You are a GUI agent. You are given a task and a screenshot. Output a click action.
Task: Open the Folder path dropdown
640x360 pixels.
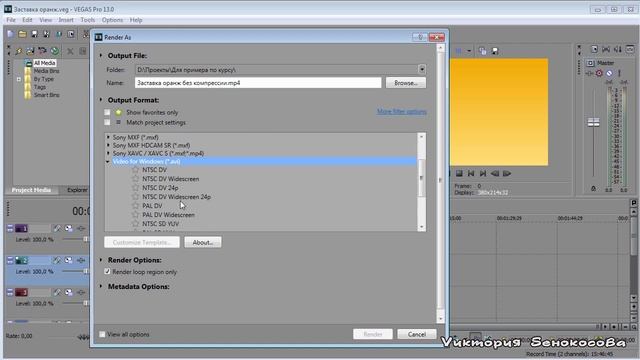pos(422,70)
